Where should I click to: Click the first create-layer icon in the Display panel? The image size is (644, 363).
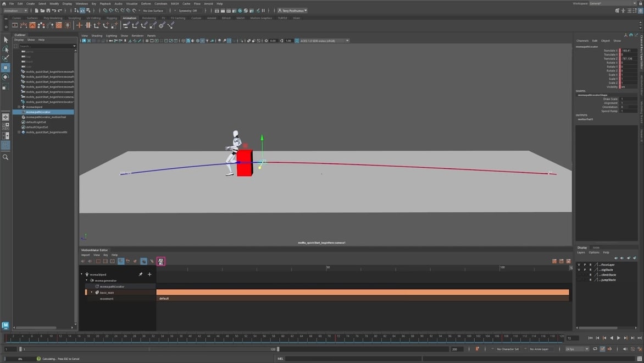615,258
